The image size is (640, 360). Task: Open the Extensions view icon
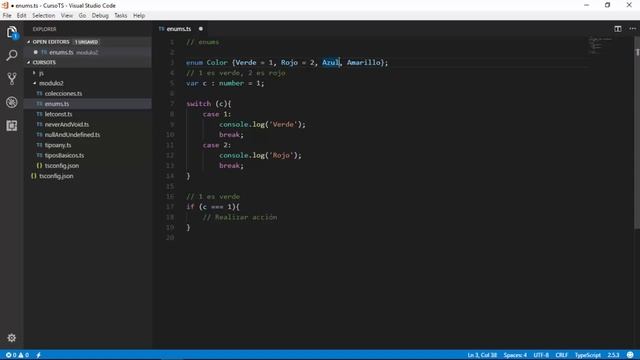pyautogui.click(x=12, y=125)
